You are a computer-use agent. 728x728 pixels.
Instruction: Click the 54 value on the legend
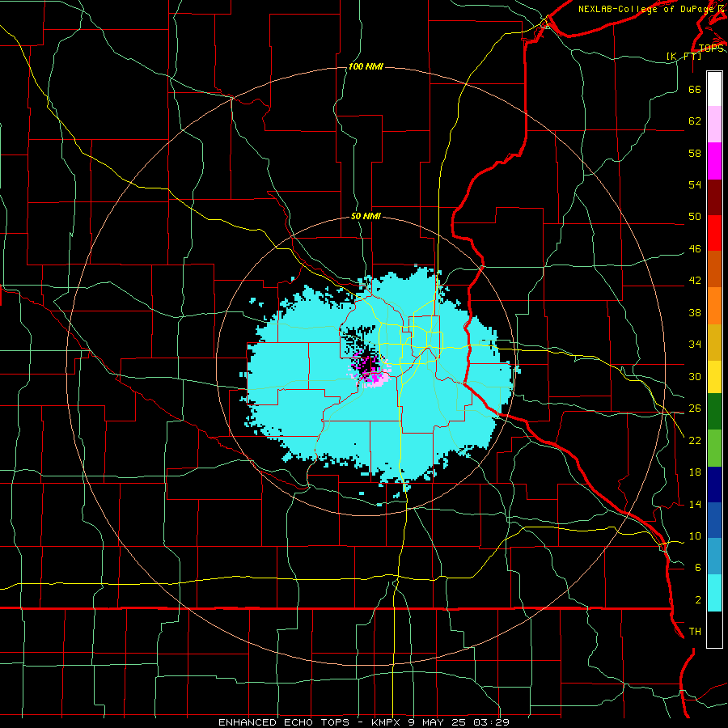(x=695, y=184)
